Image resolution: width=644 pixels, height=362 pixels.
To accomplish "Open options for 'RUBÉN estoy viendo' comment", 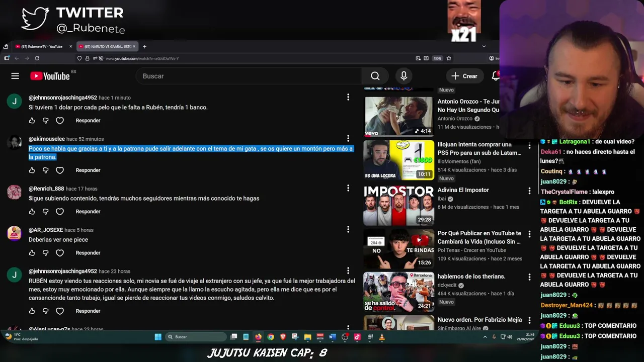I will click(x=348, y=270).
